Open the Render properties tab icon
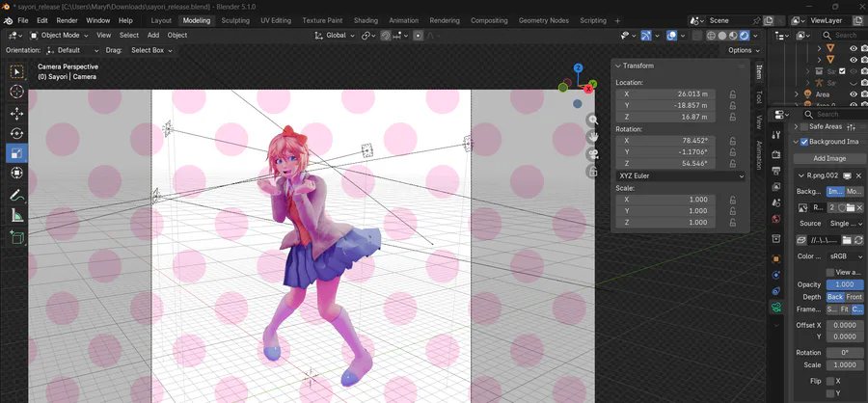This screenshot has width=868, height=403. [x=776, y=154]
